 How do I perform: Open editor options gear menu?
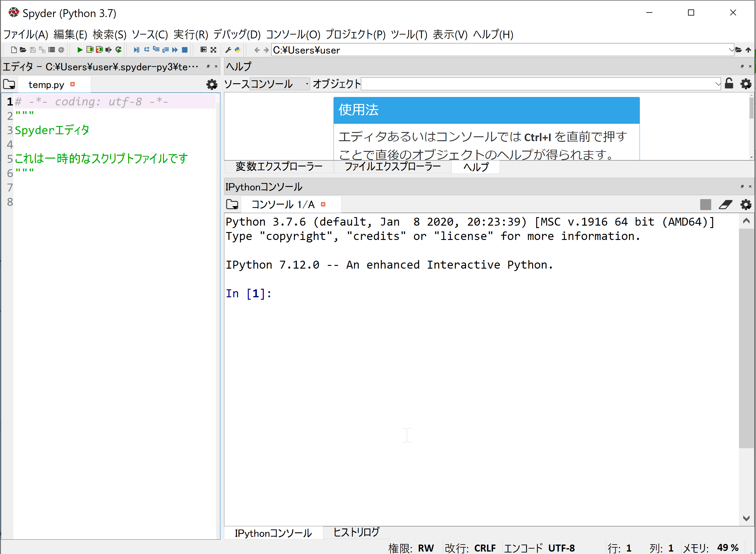212,84
